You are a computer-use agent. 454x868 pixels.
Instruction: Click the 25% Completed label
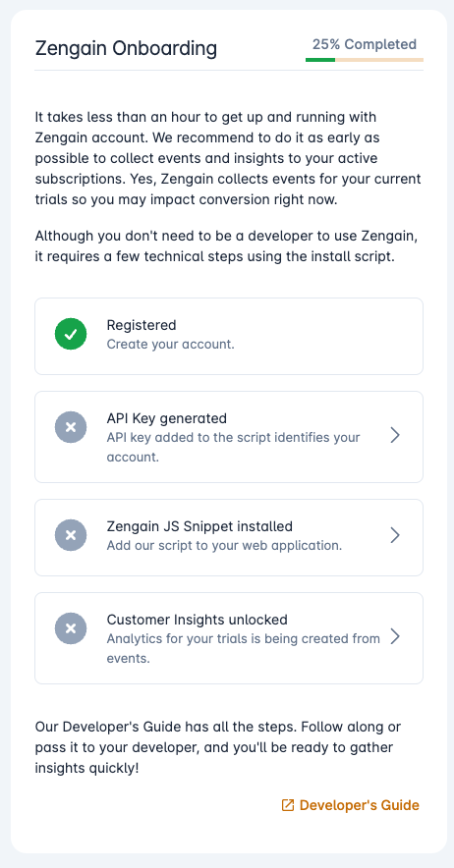[365, 44]
